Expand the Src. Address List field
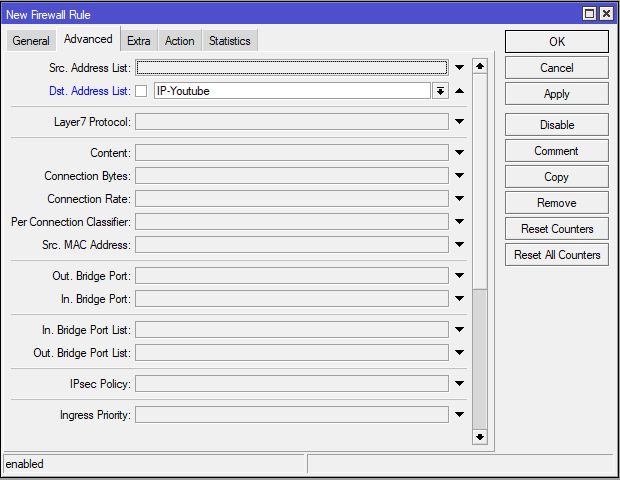 (x=459, y=68)
